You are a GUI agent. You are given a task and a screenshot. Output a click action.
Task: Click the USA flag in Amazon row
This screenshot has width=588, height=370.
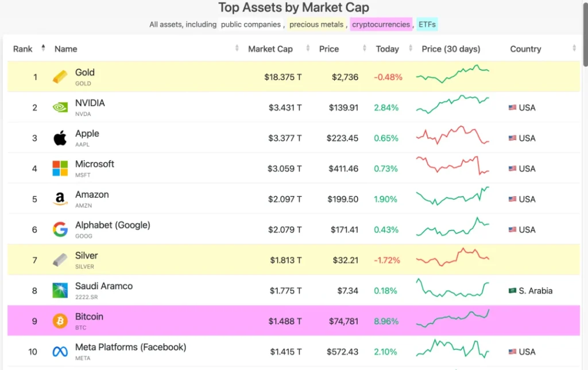tap(512, 199)
